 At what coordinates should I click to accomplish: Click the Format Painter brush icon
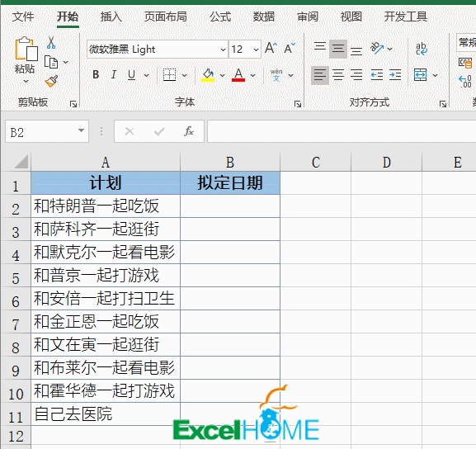tap(51, 82)
